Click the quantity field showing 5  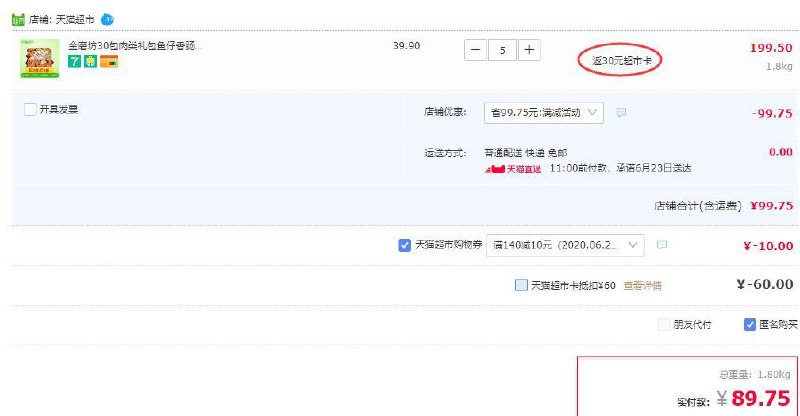click(x=503, y=50)
